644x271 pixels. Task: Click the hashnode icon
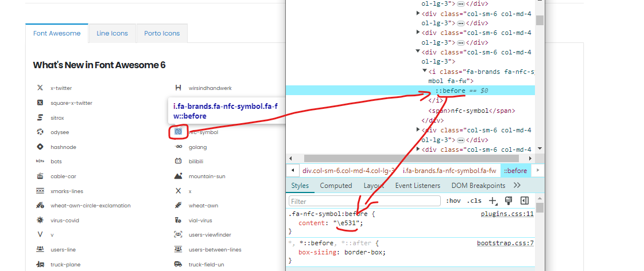point(40,147)
